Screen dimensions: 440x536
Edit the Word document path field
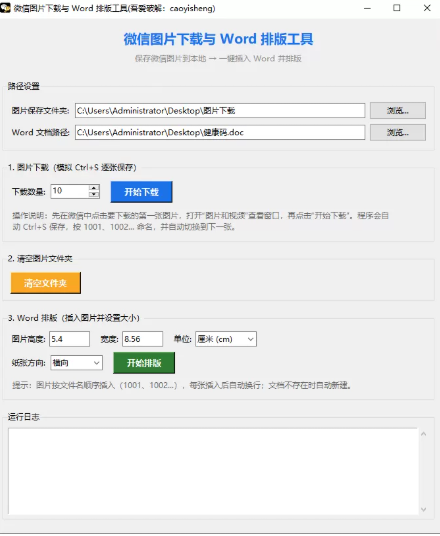[x=220, y=132]
